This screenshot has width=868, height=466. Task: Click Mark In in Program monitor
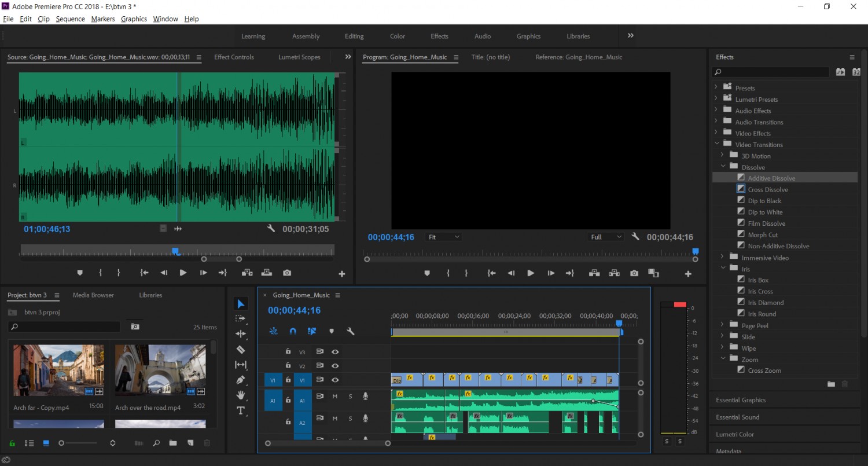448,273
